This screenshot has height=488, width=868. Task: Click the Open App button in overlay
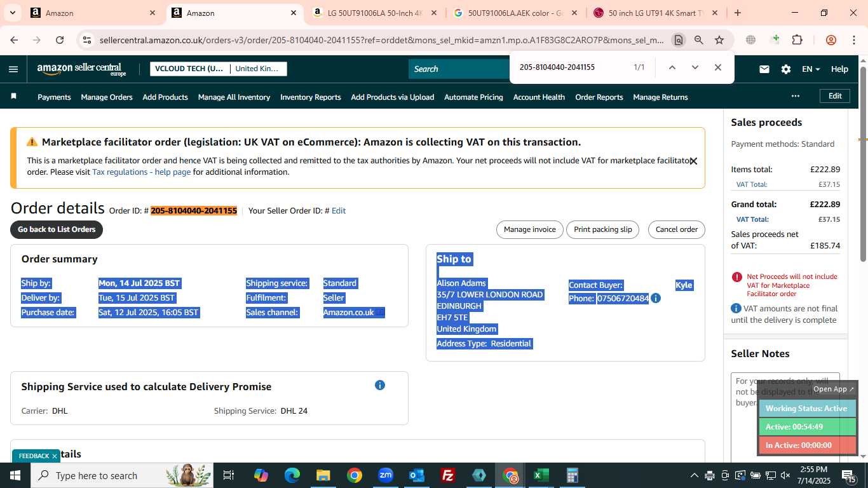point(834,389)
